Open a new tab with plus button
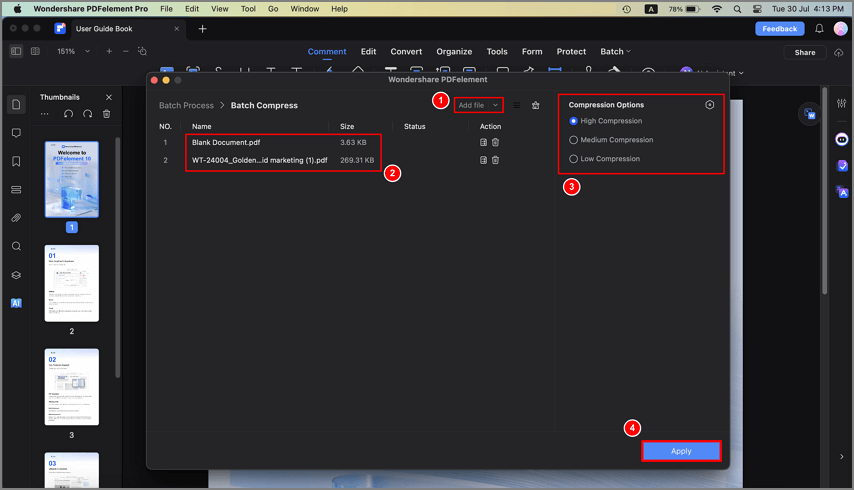854x490 pixels. (x=203, y=29)
